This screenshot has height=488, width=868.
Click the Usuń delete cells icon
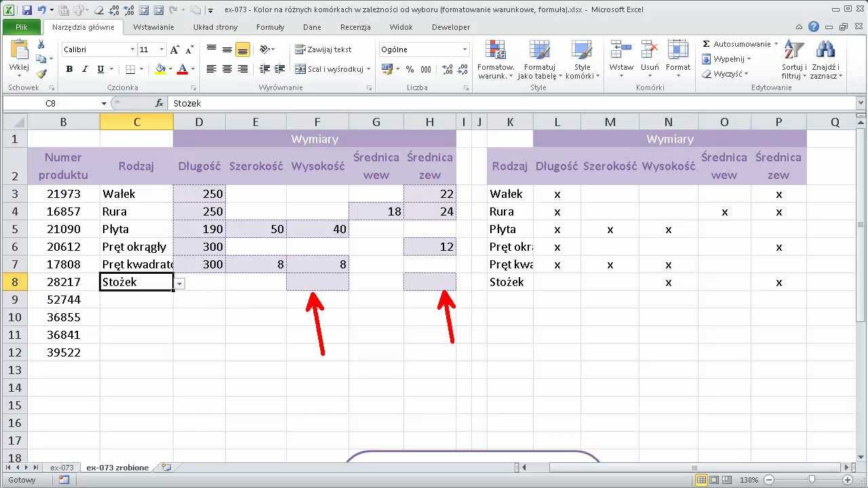click(650, 50)
